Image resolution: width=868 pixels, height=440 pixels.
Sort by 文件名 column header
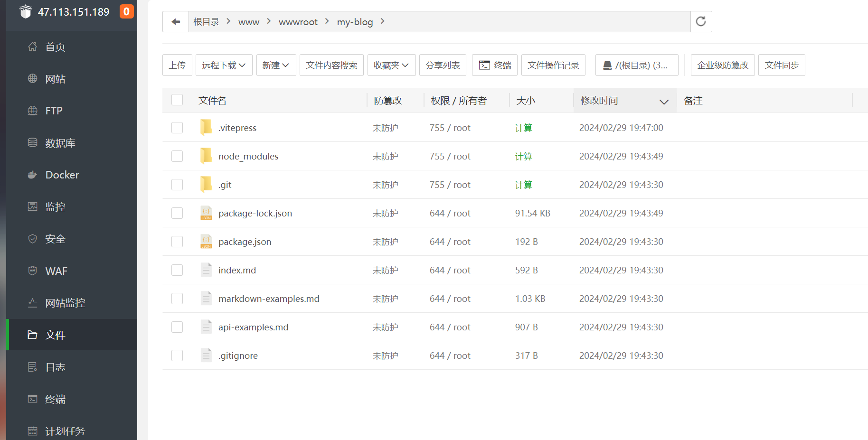pos(212,101)
